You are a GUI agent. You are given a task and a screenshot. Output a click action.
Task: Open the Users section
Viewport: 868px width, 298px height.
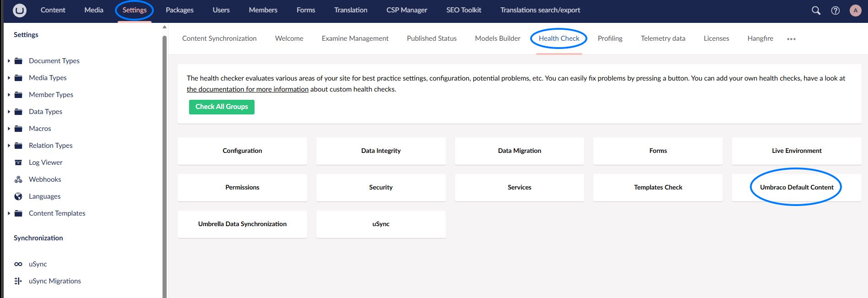221,10
